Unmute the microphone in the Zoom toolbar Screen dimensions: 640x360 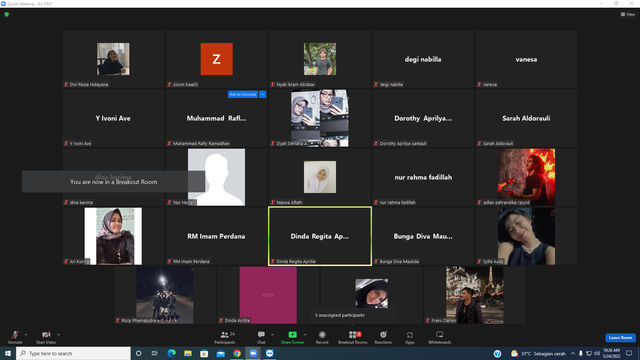pos(15,337)
